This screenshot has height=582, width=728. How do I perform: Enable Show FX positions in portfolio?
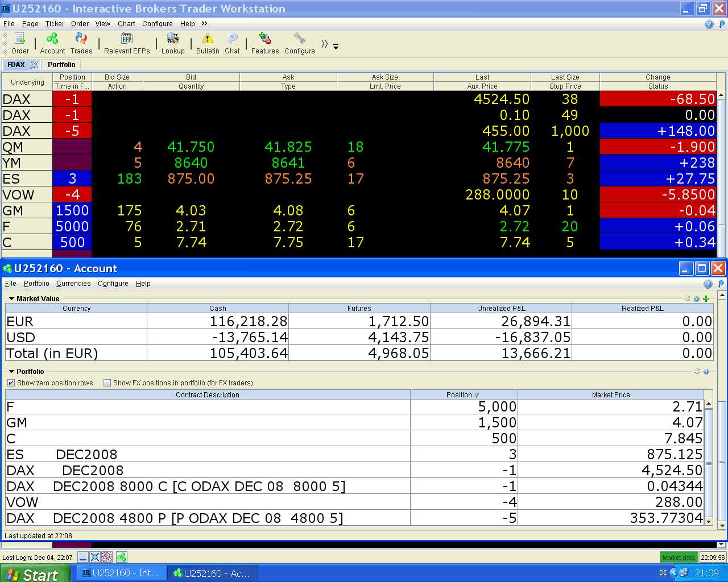[x=107, y=383]
